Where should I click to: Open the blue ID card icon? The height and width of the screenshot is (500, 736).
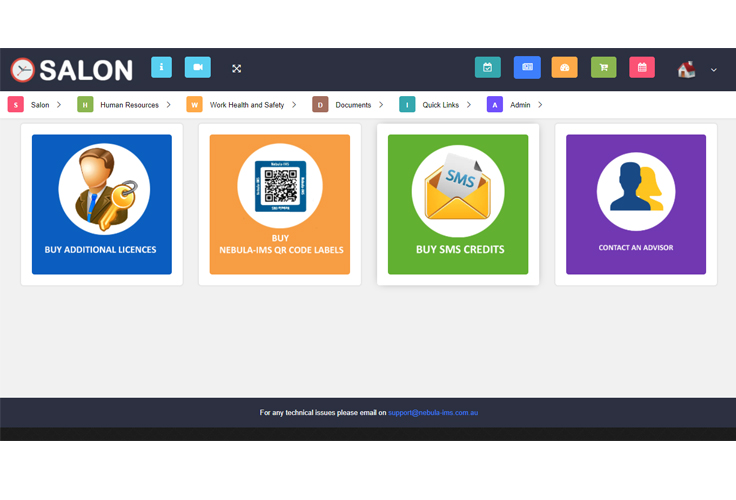click(527, 67)
